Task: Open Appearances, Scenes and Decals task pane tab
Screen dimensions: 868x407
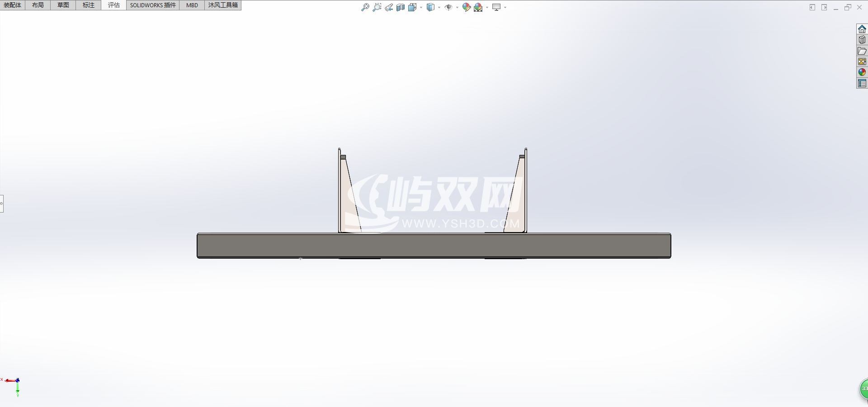Action: click(862, 72)
